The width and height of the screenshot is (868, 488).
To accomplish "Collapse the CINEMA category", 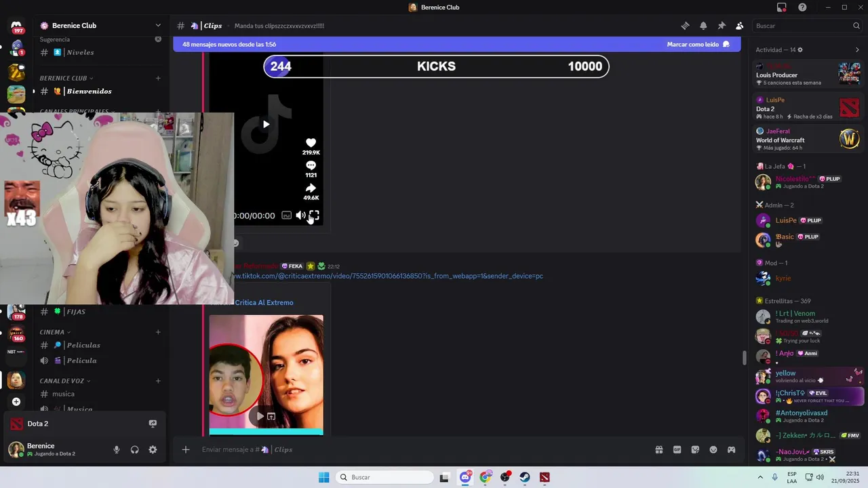I will pos(55,332).
